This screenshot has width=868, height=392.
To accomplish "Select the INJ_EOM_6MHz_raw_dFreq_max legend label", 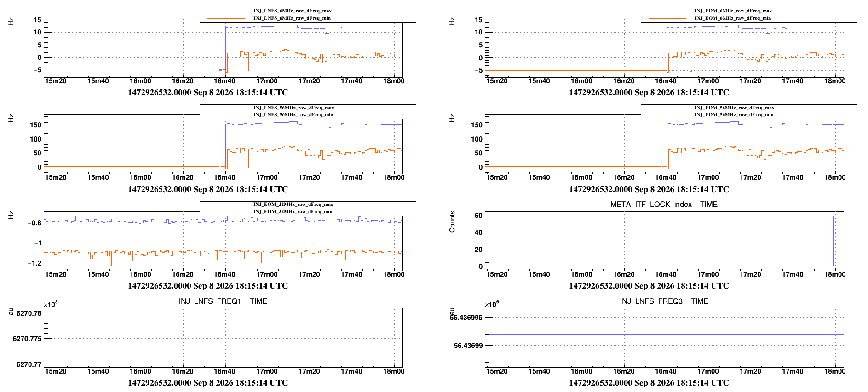I will pos(733,11).
